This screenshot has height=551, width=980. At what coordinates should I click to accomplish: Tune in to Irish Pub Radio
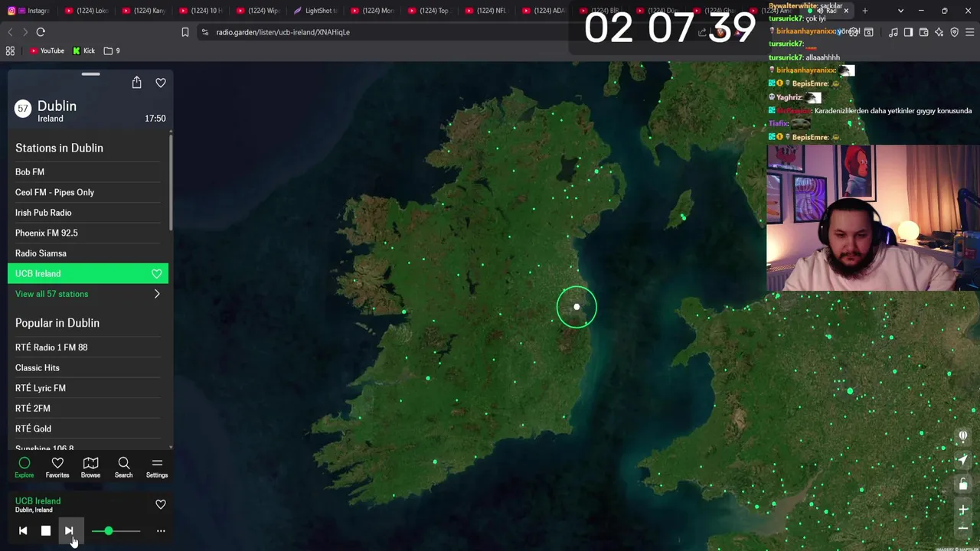pos(88,213)
